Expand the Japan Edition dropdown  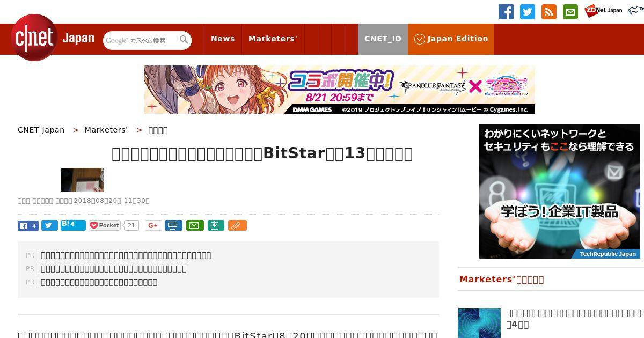click(451, 39)
